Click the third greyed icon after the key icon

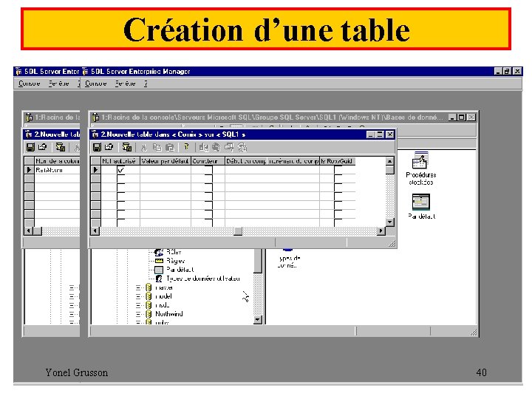[229, 147]
